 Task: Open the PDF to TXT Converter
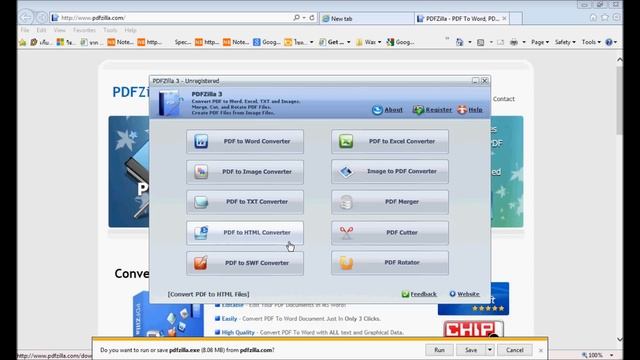(245, 202)
